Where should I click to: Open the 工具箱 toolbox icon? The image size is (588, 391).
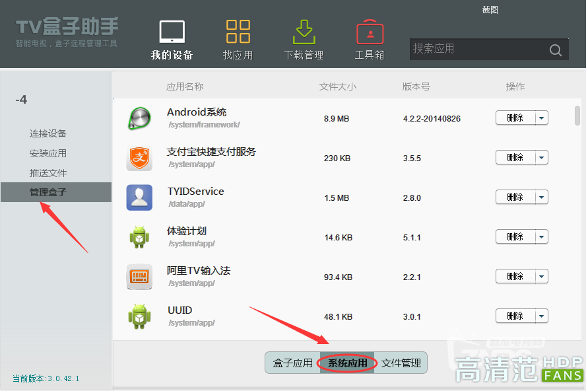coord(370,32)
